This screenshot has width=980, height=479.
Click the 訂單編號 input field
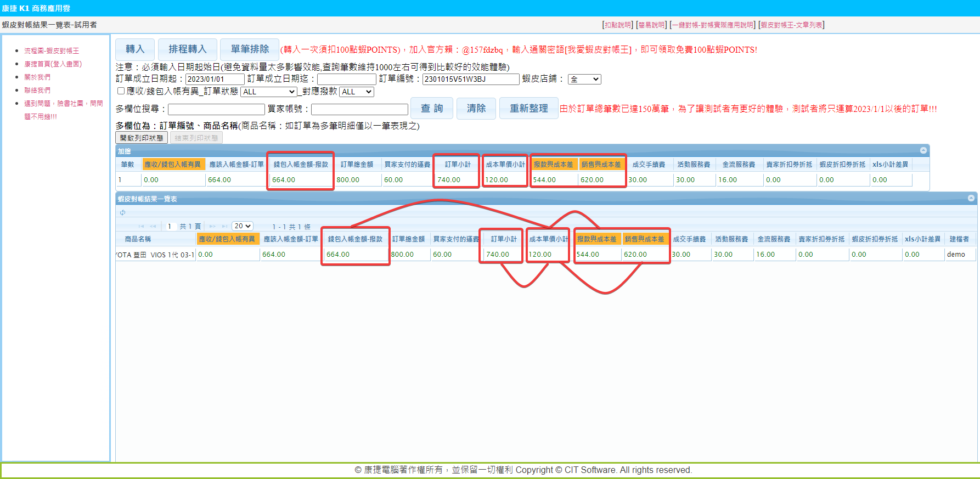click(x=470, y=79)
